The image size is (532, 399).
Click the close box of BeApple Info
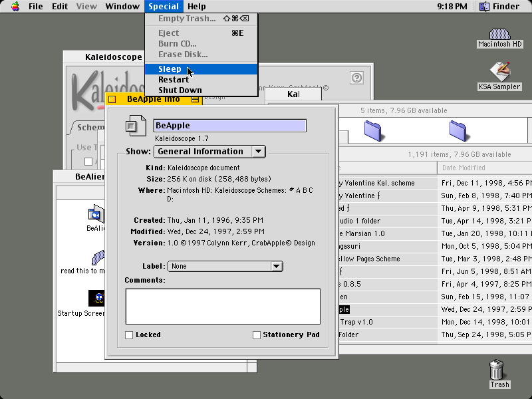112,99
